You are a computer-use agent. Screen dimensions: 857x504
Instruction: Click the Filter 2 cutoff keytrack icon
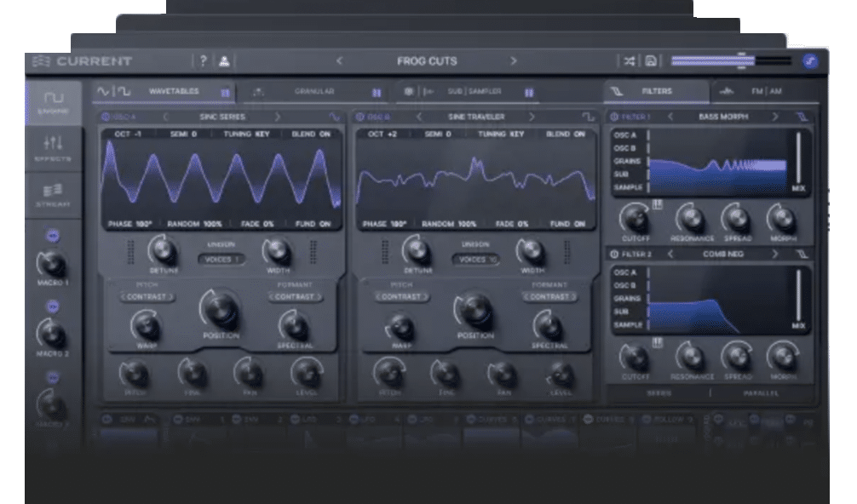[x=657, y=342]
